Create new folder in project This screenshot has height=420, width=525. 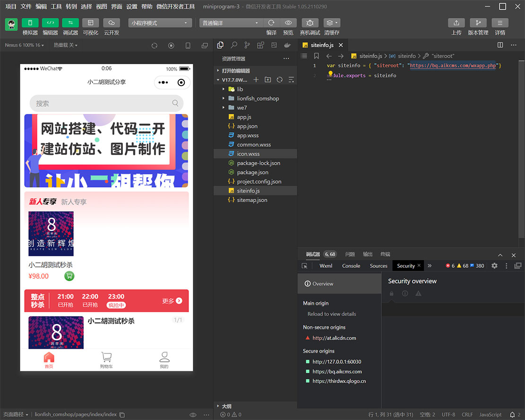point(268,80)
